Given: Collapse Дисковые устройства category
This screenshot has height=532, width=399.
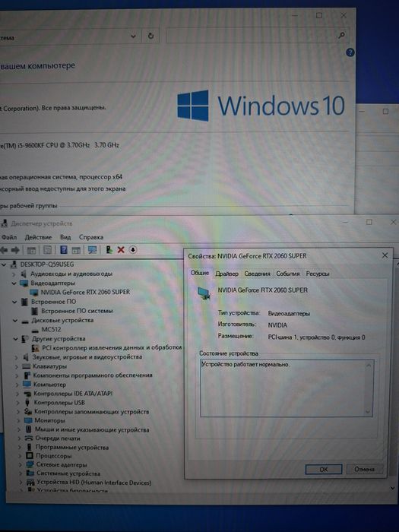Looking at the screenshot, I should [x=15, y=320].
